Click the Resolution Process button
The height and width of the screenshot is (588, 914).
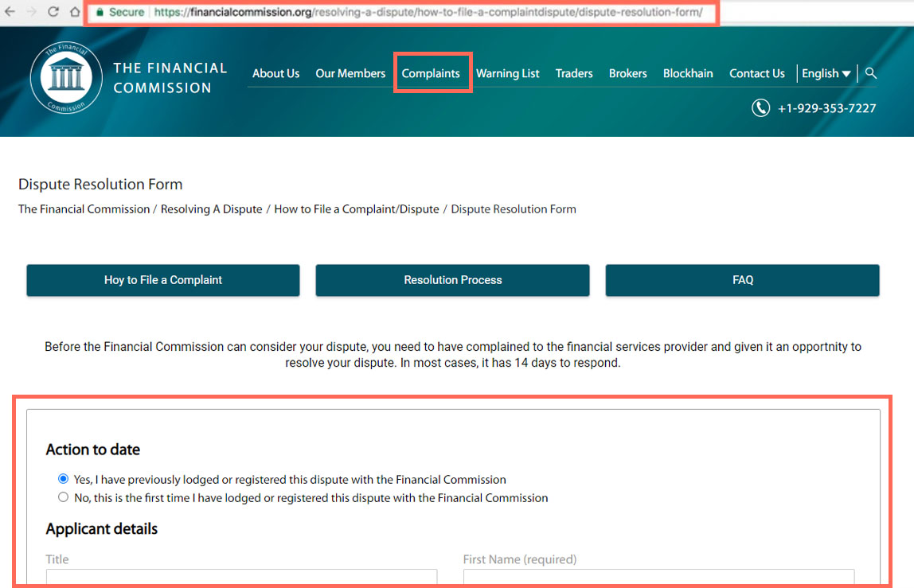point(452,280)
